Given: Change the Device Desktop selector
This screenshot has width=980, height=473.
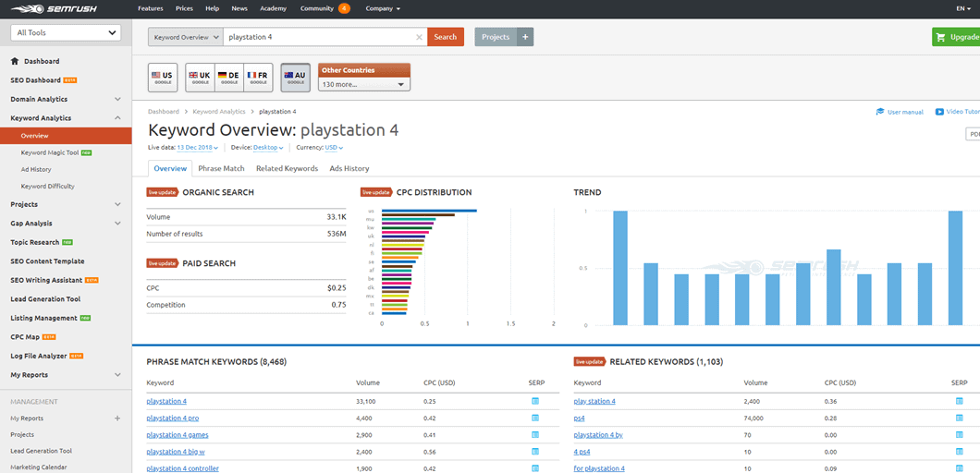Looking at the screenshot, I should pyautogui.click(x=268, y=148).
